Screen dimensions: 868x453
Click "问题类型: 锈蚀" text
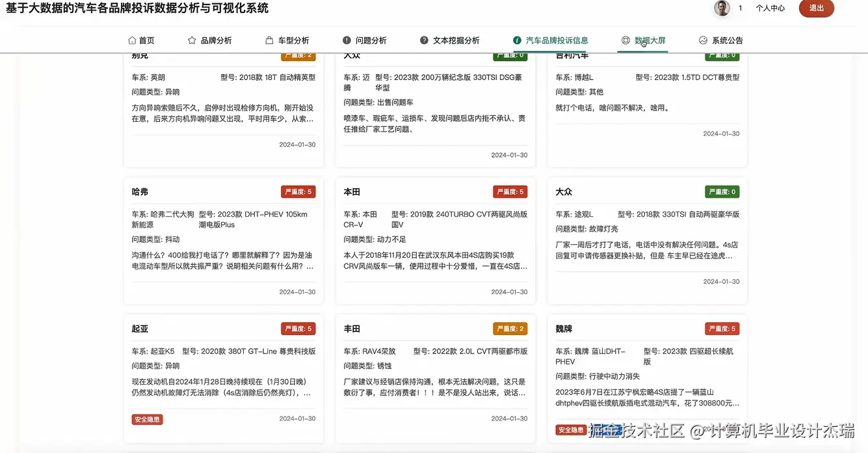[367, 366]
